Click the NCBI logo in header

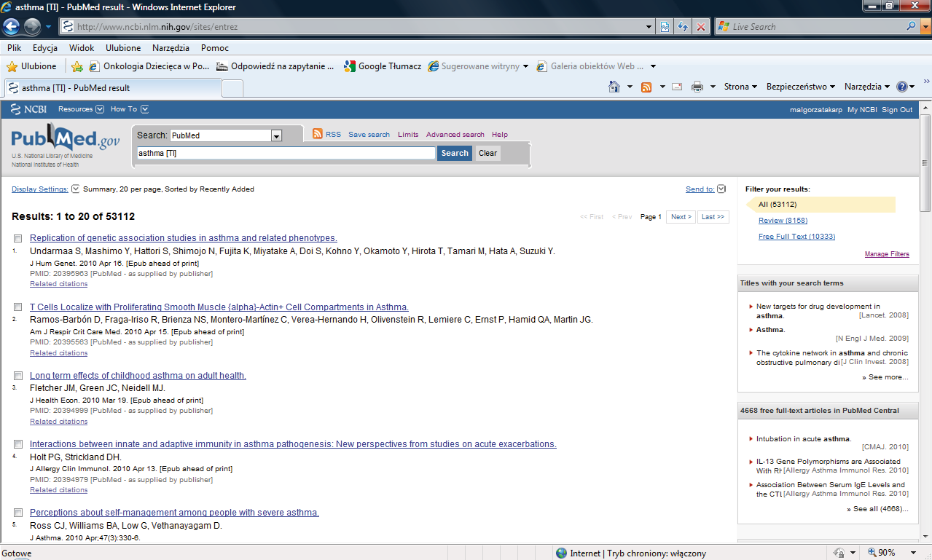pos(29,109)
